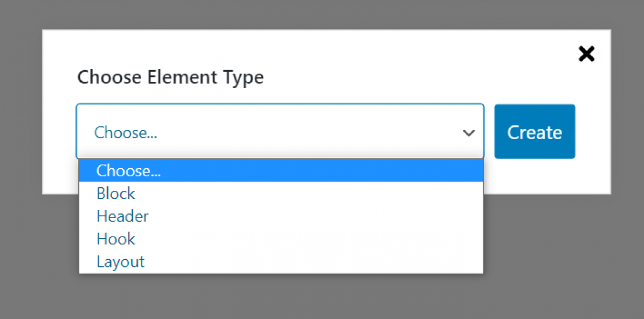Dismiss the Choose Element Type modal
This screenshot has width=644, height=319.
click(587, 54)
